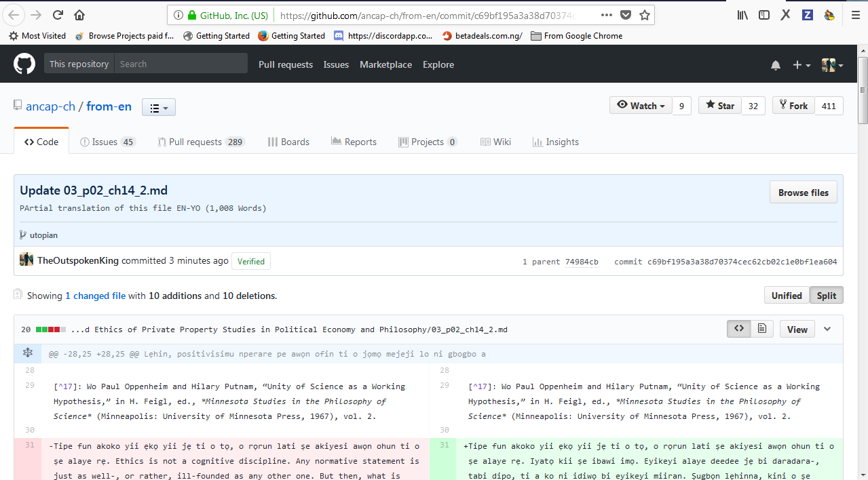
Task: Open the GitHub Octocat home logo
Action: click(24, 64)
